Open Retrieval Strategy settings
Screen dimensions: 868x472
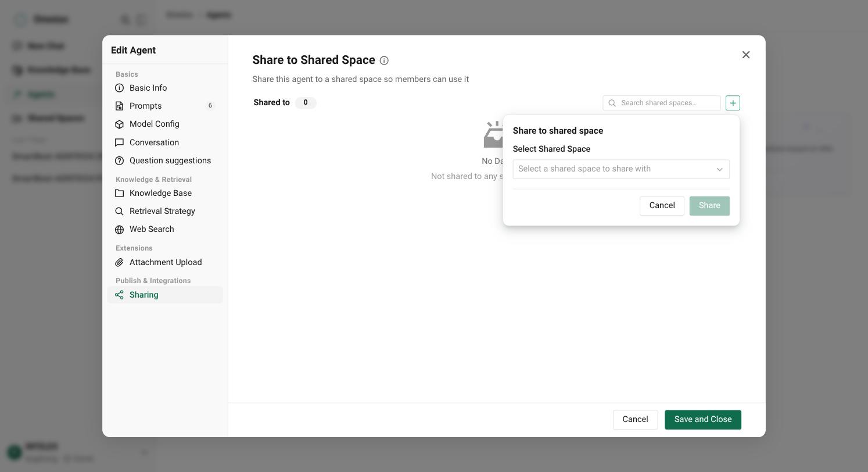click(165, 211)
